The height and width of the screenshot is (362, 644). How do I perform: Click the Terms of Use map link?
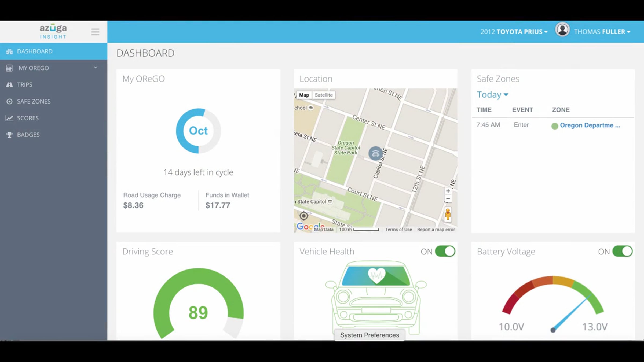click(x=398, y=230)
